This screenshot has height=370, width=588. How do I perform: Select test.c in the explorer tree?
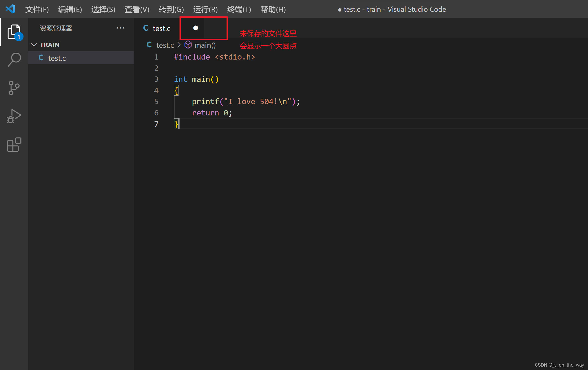[57, 58]
